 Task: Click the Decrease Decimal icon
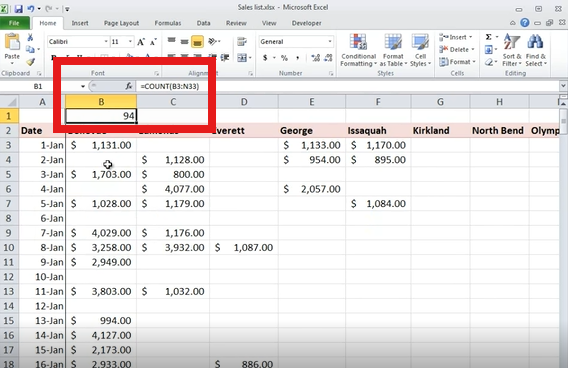click(329, 58)
